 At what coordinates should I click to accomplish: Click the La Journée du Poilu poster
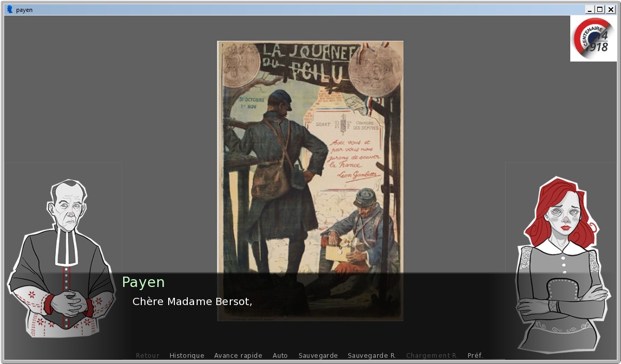click(x=310, y=181)
